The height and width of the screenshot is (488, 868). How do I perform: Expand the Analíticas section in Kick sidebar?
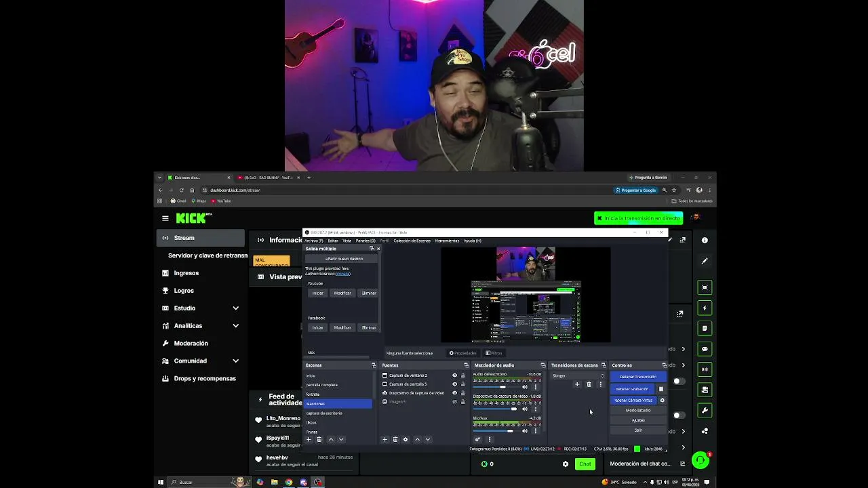tap(235, 326)
